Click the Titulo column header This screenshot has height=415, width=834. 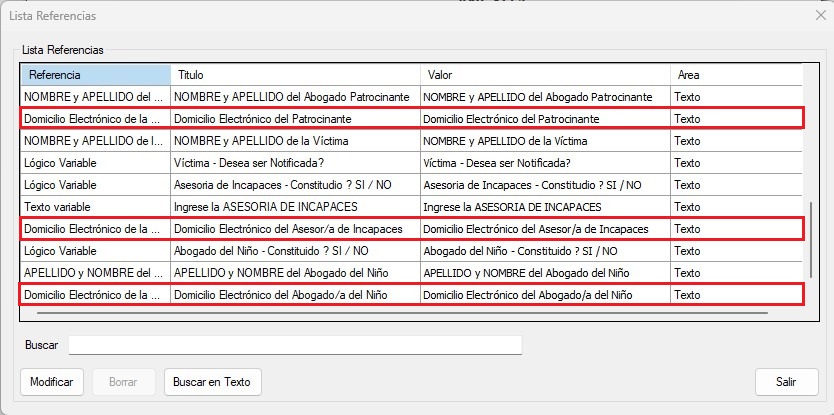tap(295, 75)
